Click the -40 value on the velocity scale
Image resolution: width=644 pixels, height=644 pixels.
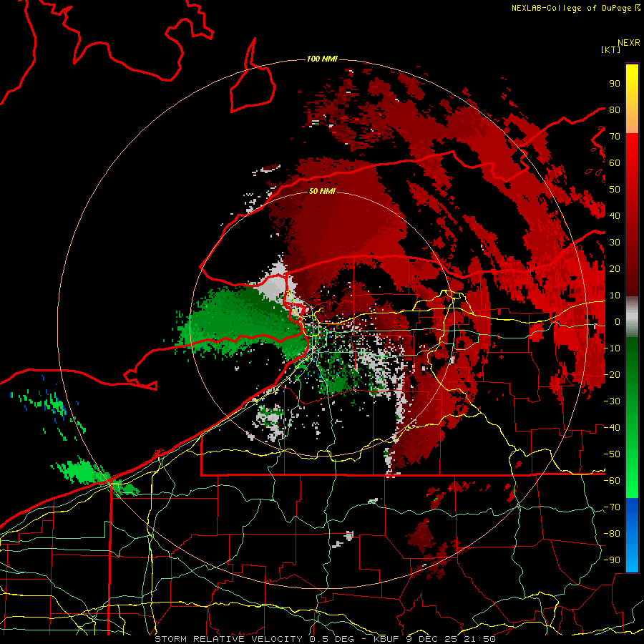612,428
